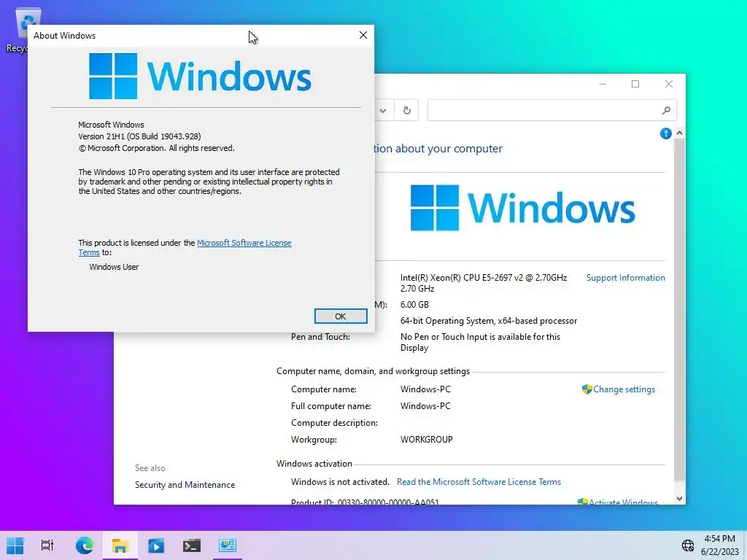
Task: Read the Microsoft Software License Terms link
Action: coord(479,482)
